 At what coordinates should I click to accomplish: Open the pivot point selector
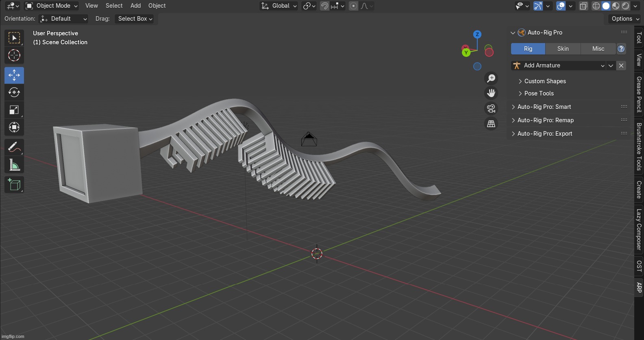pos(309,6)
